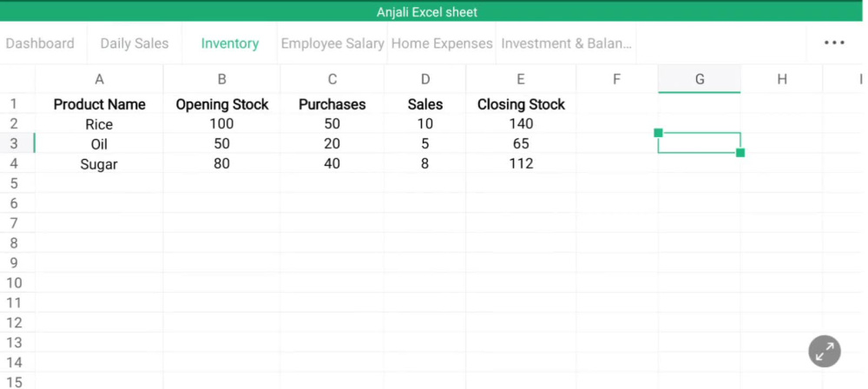Image resolution: width=868 pixels, height=389 pixels.
Task: Select the Inventory sheet tab
Action: tap(230, 43)
